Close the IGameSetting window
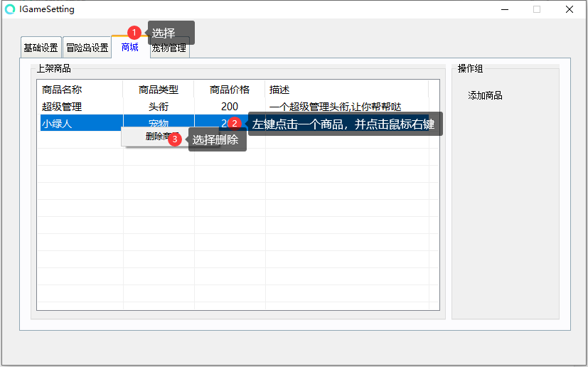 click(570, 9)
